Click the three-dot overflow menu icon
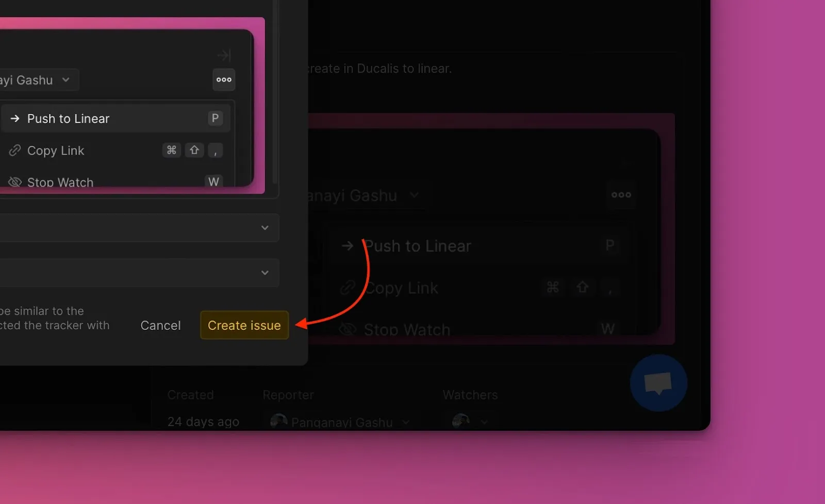 click(x=224, y=80)
